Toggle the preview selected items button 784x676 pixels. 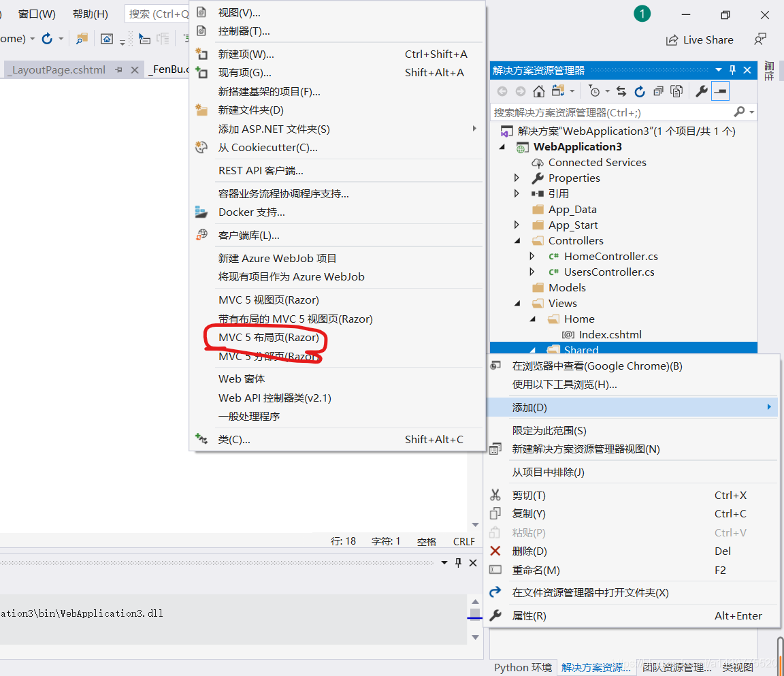(721, 91)
